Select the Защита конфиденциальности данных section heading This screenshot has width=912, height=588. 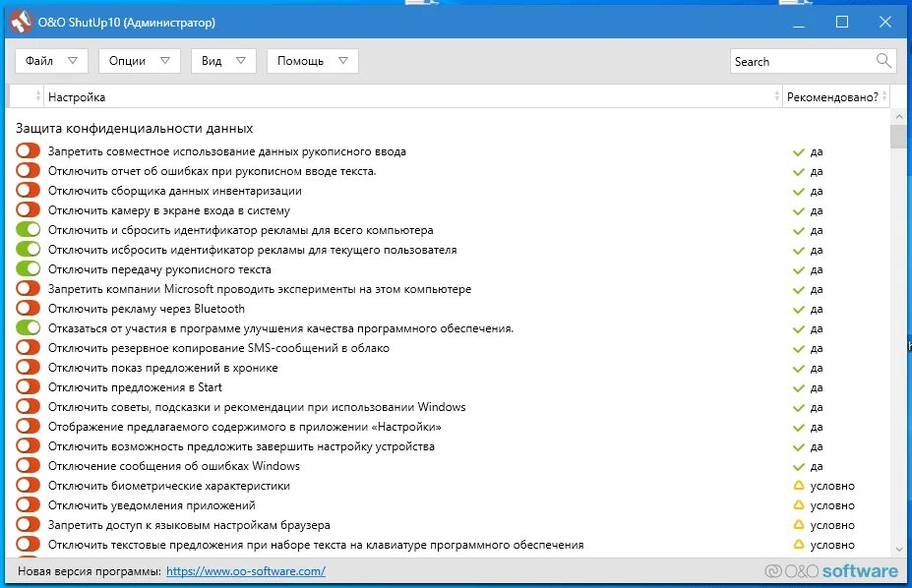(x=135, y=129)
